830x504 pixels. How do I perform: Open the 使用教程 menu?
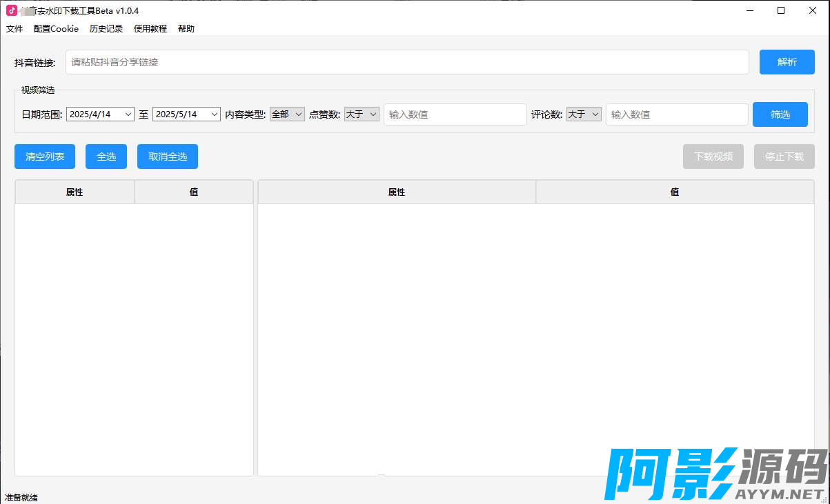[150, 29]
